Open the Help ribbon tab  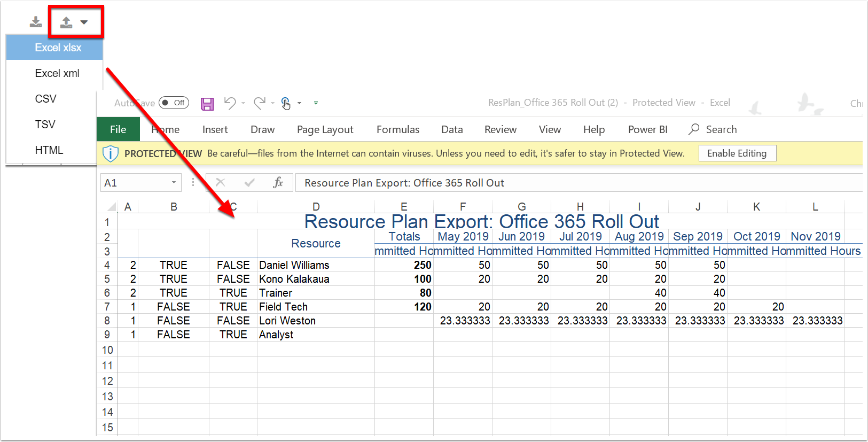click(594, 129)
